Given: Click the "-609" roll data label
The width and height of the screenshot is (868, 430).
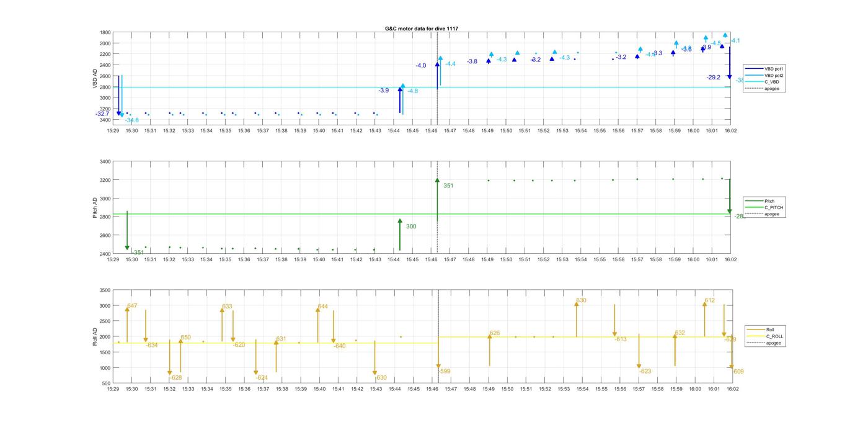Looking at the screenshot, I should (737, 372).
